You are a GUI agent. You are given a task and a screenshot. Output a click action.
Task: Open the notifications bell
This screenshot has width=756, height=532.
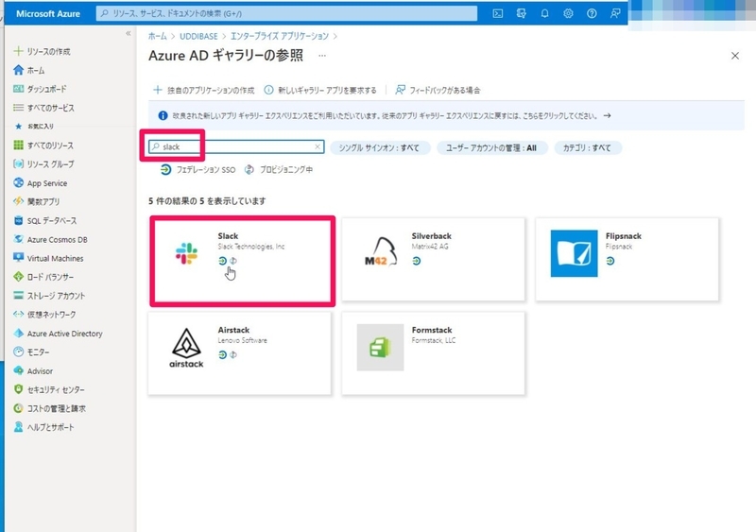tap(545, 13)
